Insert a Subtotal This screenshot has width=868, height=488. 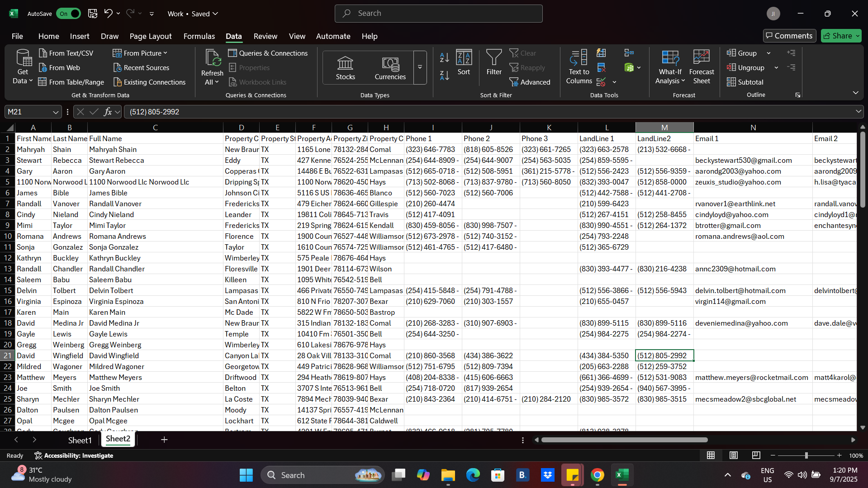click(745, 82)
